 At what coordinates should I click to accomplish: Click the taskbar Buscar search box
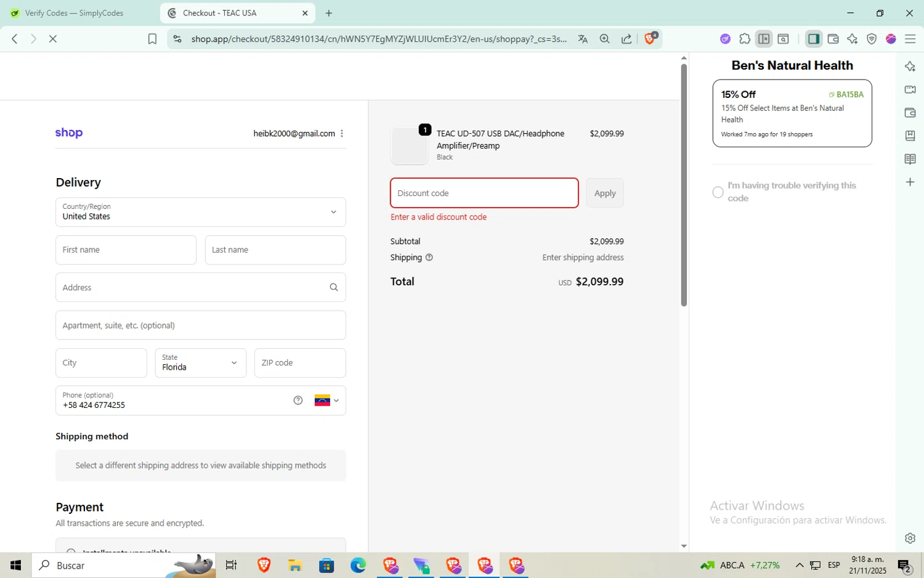tap(123, 565)
